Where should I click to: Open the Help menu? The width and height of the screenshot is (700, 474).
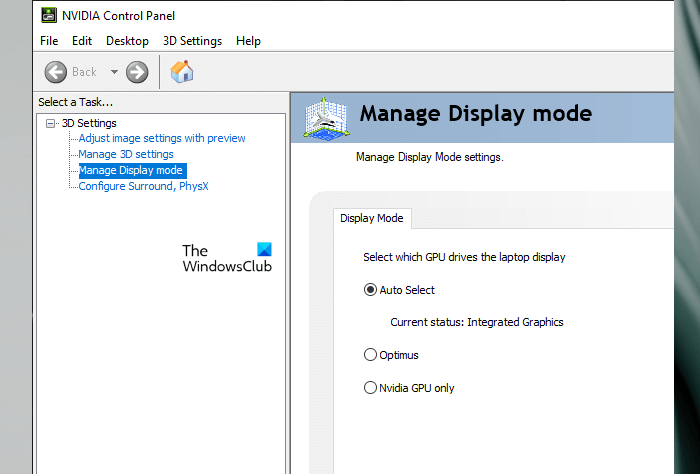pos(248,41)
